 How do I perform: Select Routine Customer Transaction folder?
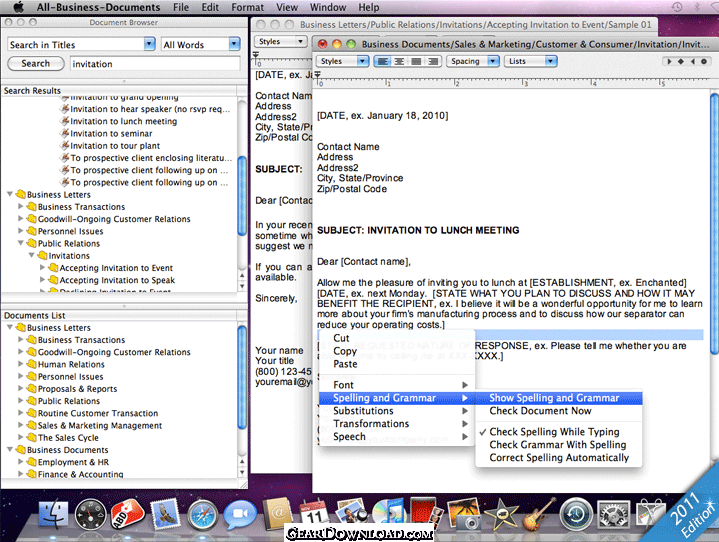coord(98,413)
